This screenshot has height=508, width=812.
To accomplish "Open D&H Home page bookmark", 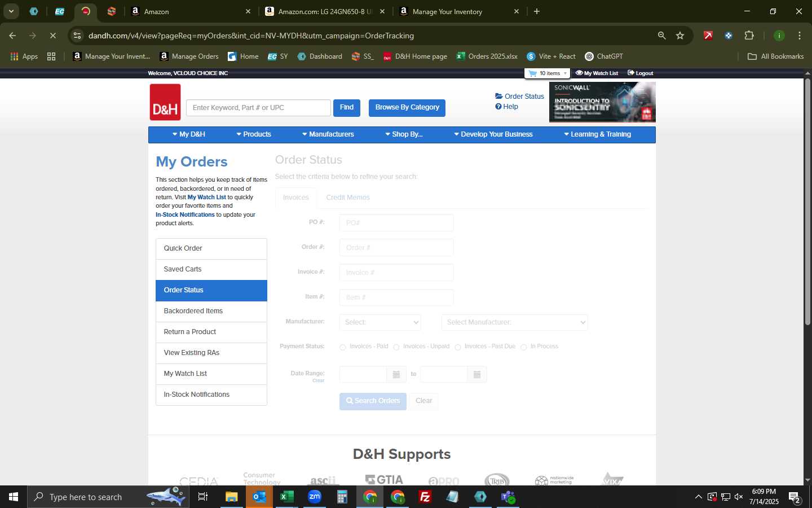I will point(415,56).
